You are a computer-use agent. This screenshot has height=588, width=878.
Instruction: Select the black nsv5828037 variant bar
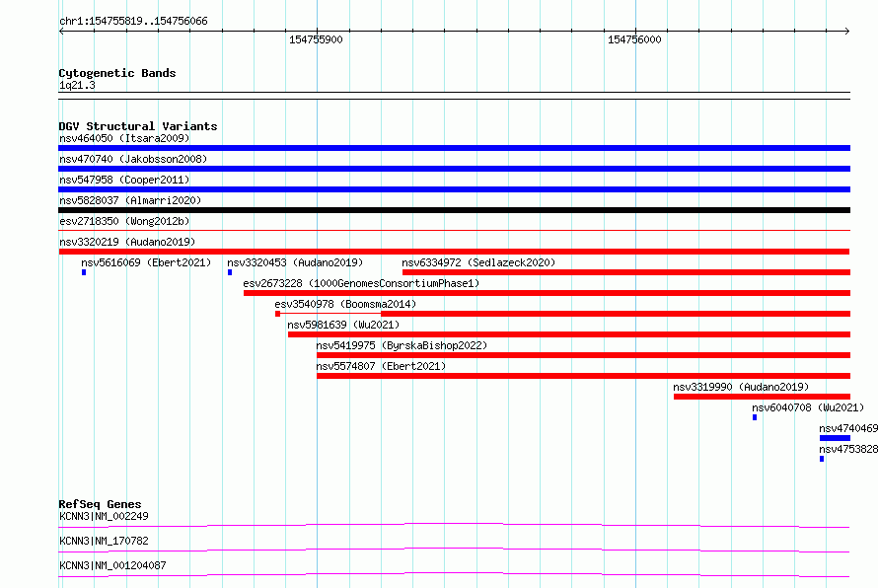click(x=454, y=210)
